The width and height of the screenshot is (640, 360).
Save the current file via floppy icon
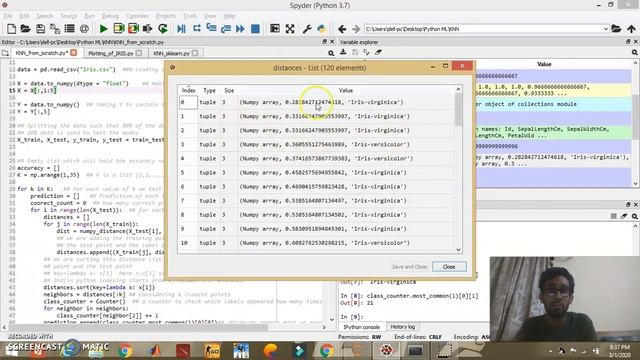point(40,29)
